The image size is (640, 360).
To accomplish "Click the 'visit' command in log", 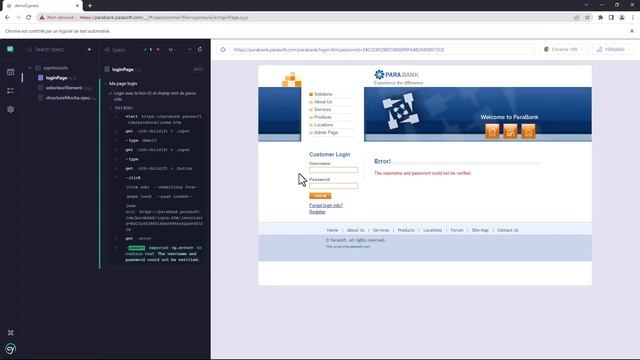I will pos(158,119).
